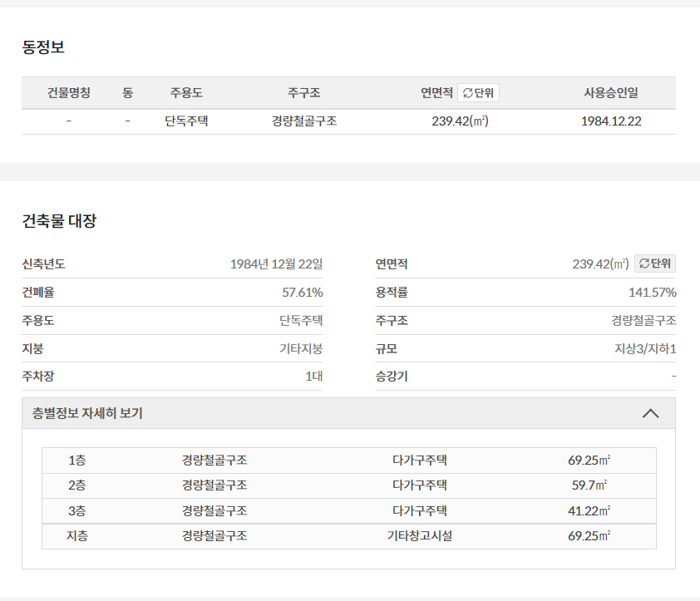Click the 건물명칭 column header
This screenshot has width=700, height=601.
(x=69, y=93)
